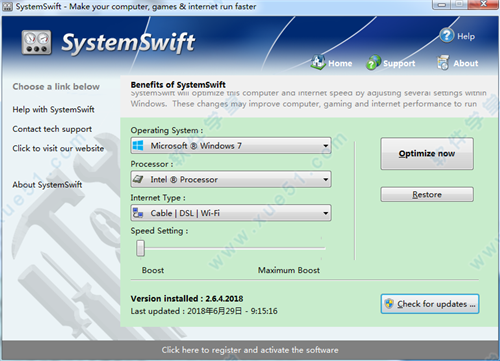The height and width of the screenshot is (361, 500).
Task: Click the Windows logo in Operating System box
Action: tap(138, 146)
